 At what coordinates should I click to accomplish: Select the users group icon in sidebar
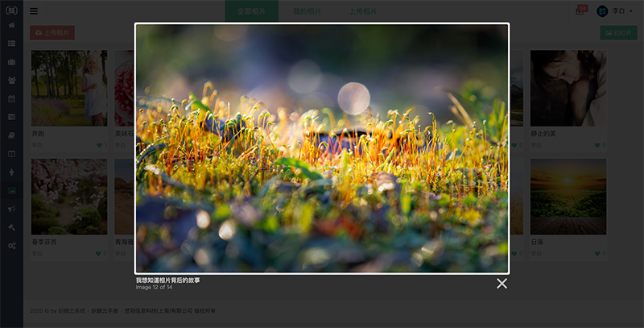(x=11, y=81)
